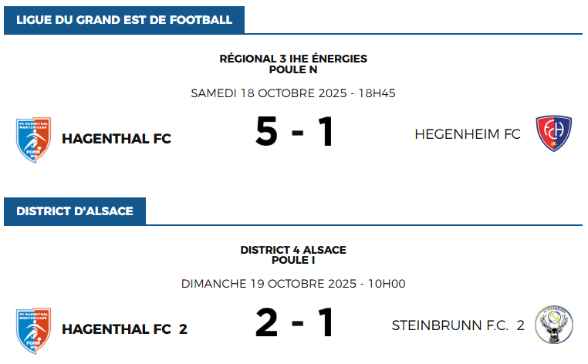Click the Poule I group label
588x364 pixels.
(x=293, y=260)
